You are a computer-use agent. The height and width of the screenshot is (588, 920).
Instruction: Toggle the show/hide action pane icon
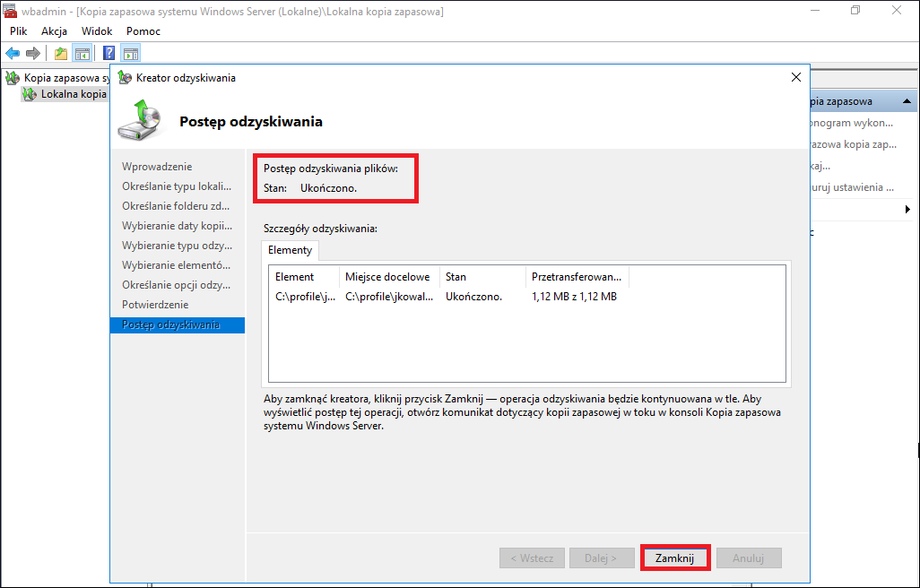pos(130,54)
